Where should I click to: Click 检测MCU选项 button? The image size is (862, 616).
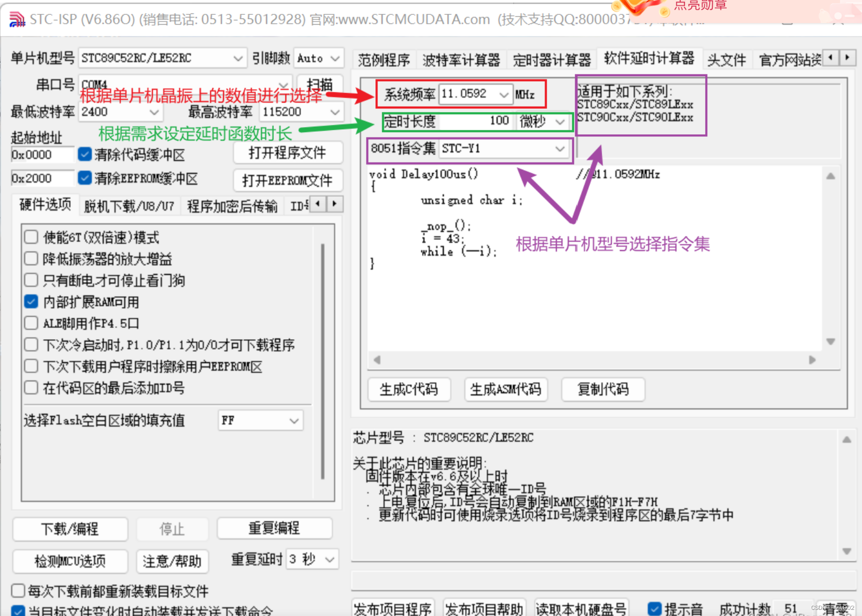70,561
